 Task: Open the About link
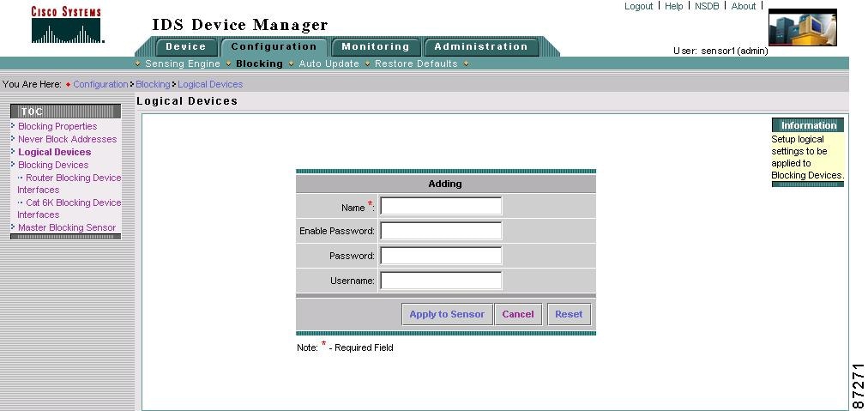(x=744, y=6)
